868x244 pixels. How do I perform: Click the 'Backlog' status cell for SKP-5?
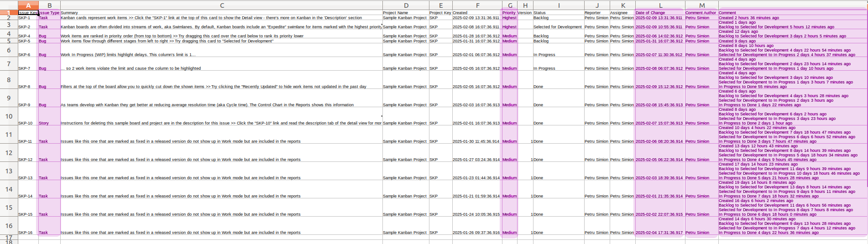coord(558,41)
